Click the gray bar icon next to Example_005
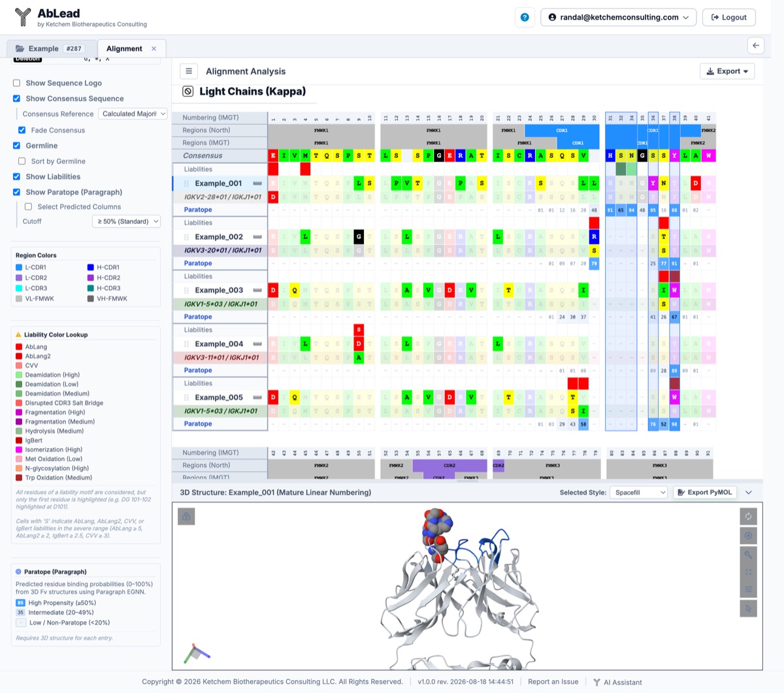The height and width of the screenshot is (693, 784). click(x=257, y=398)
